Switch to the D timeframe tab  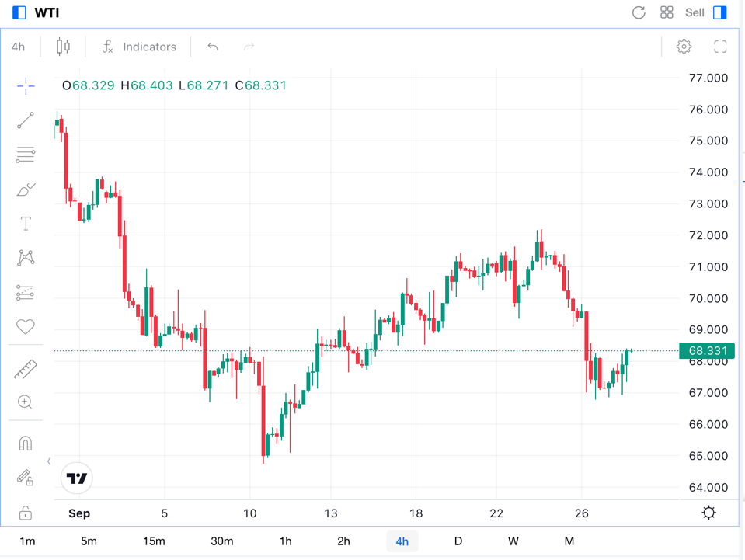[458, 541]
